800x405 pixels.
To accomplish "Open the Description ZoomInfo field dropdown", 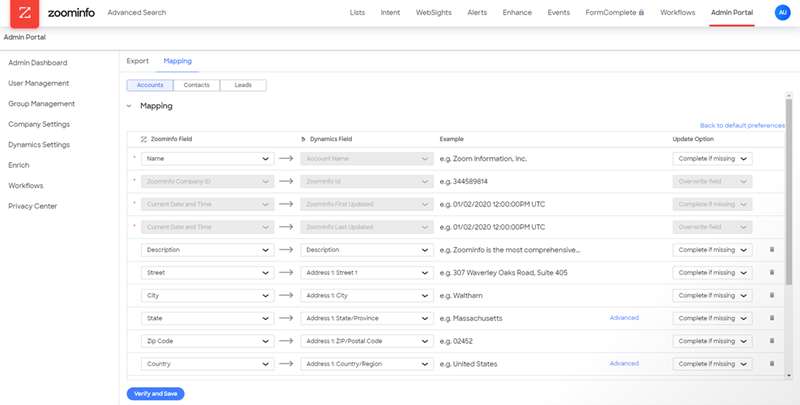I will [x=208, y=250].
